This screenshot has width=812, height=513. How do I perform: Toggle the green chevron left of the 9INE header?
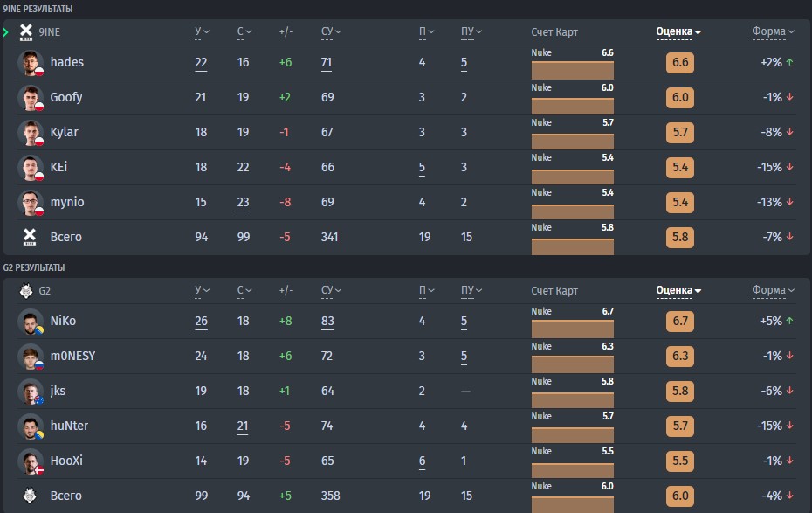pyautogui.click(x=6, y=32)
